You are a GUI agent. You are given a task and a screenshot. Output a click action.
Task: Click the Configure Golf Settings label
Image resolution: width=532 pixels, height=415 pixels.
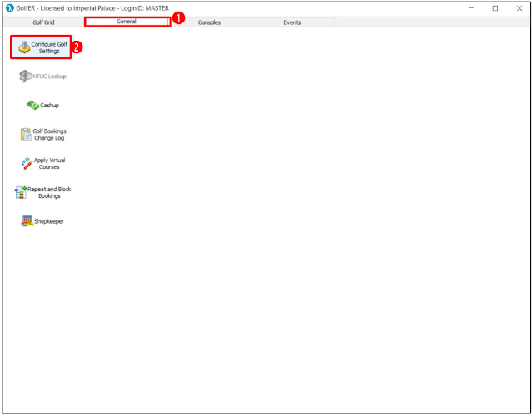(49, 47)
